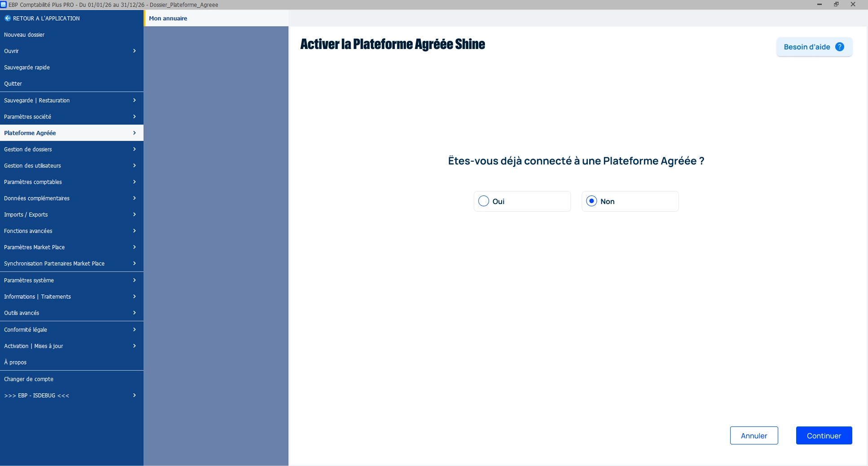Expand the Fonctions avancées chevron

pos(134,231)
